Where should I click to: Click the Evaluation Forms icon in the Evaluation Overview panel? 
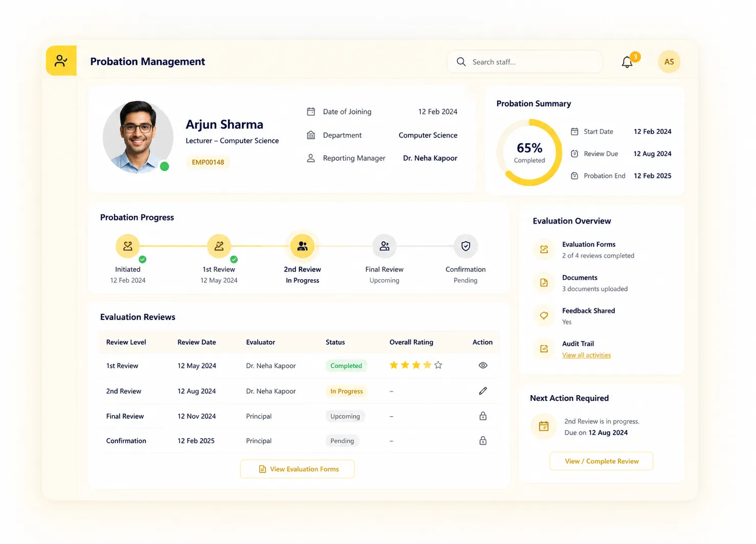point(544,250)
